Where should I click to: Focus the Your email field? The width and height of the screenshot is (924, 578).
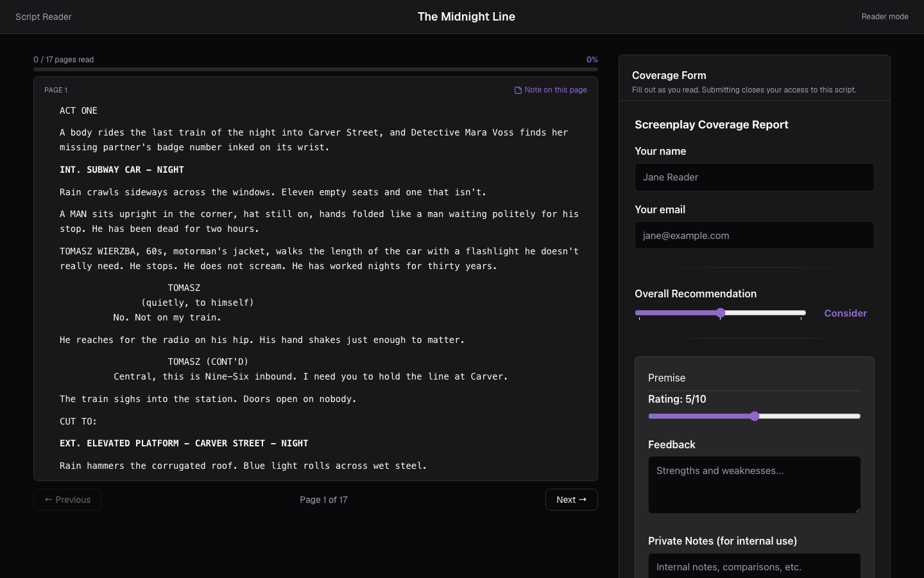755,235
